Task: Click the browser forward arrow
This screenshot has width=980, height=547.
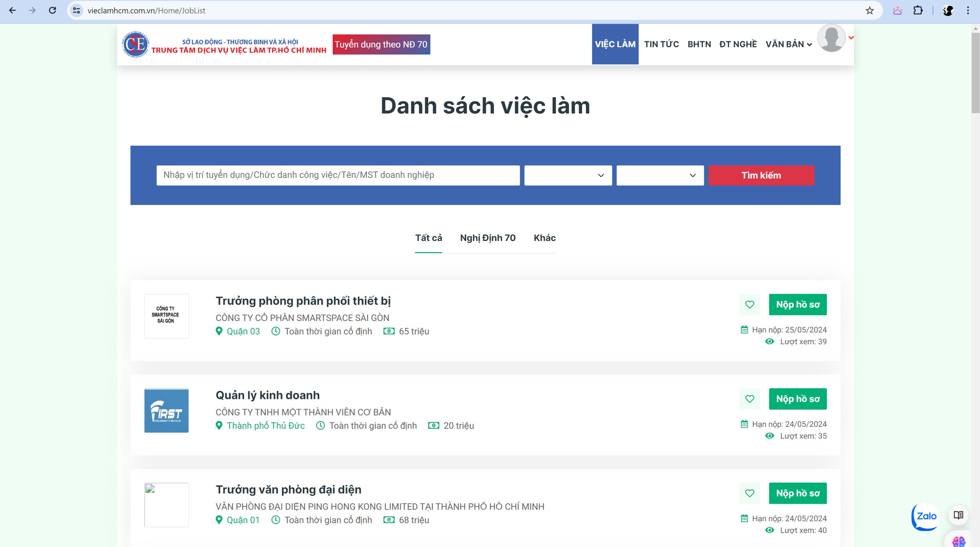Action: 32,10
